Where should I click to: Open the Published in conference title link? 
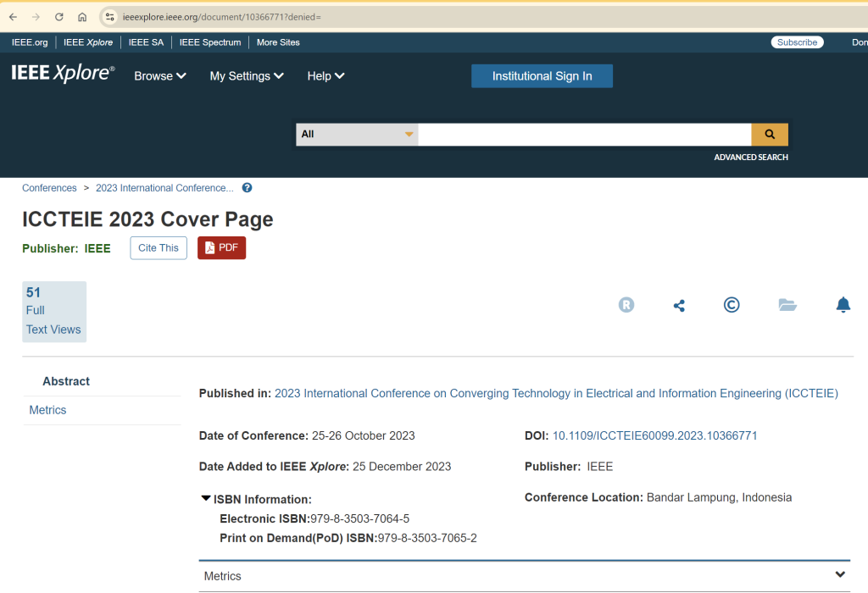tap(556, 393)
